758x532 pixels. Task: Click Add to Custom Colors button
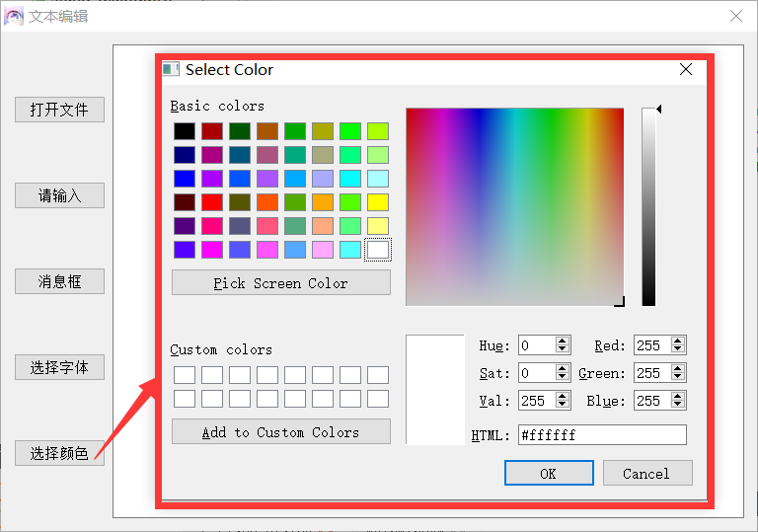[281, 431]
